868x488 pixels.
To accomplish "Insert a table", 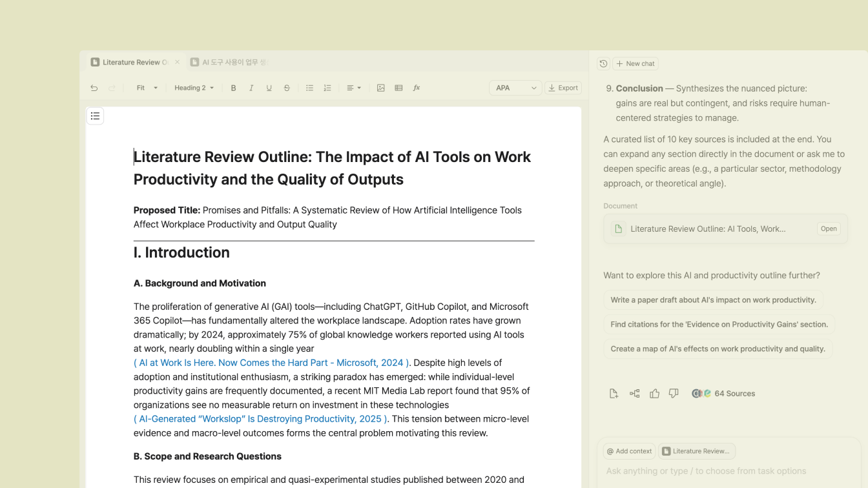I will pos(398,87).
